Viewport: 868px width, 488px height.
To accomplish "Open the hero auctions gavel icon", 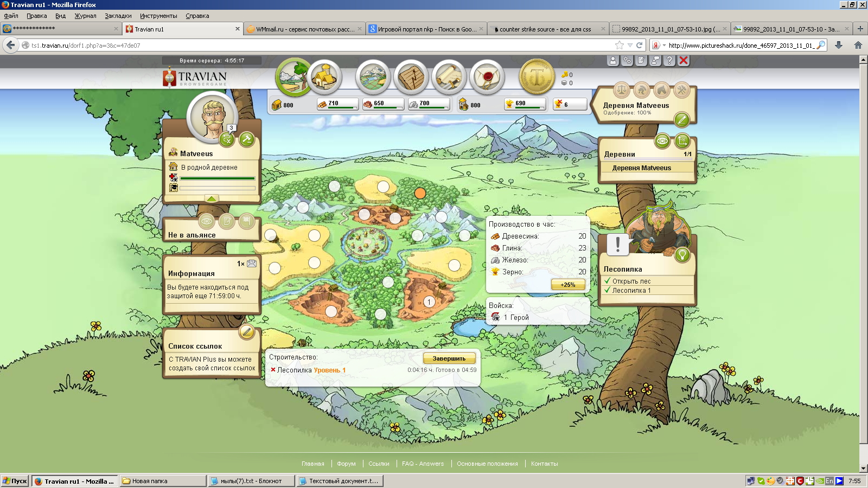I will 247,139.
